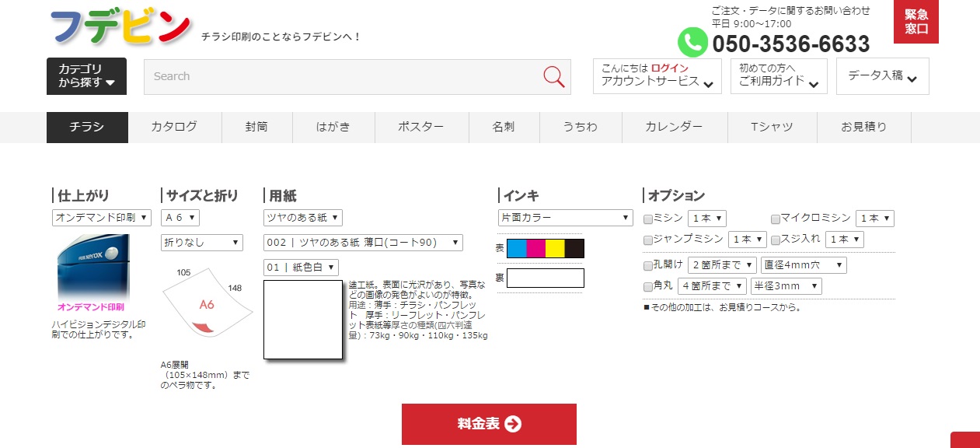Open the オンデマンド印刷 finish dropdown
The image size is (980, 448).
(x=102, y=218)
